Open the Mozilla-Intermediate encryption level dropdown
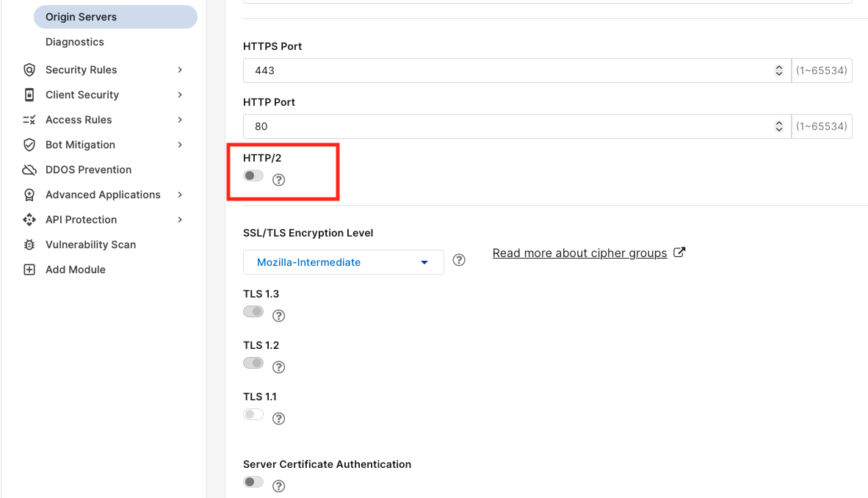 click(343, 262)
